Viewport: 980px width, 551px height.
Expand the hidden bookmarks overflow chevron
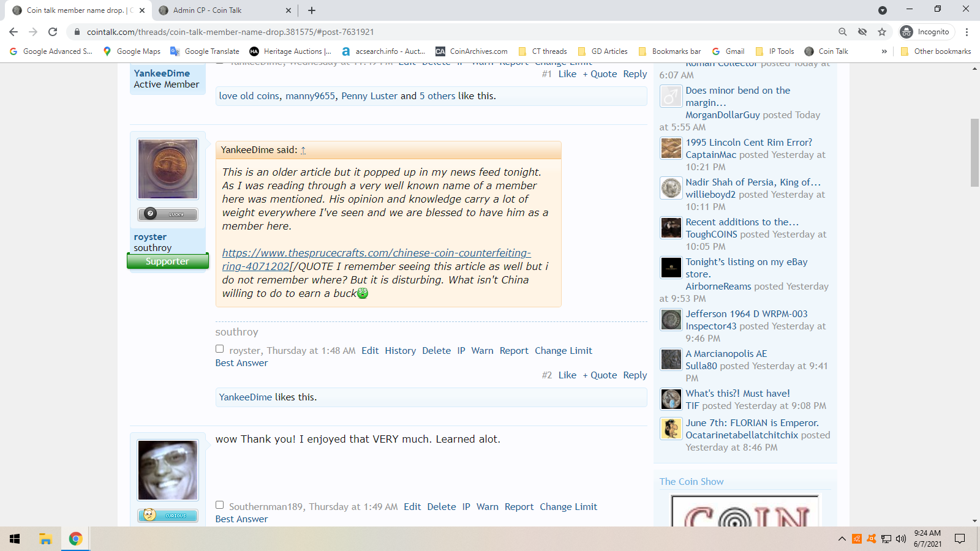(884, 51)
